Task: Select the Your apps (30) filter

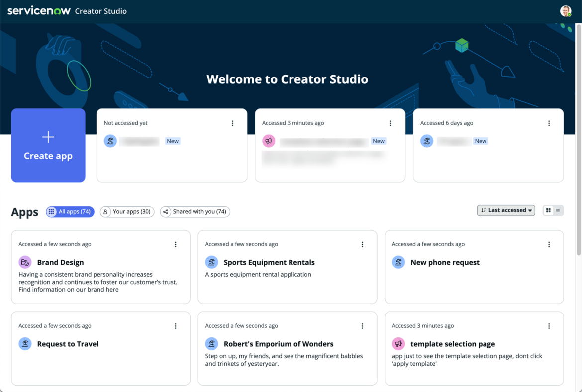Action: [x=127, y=211]
